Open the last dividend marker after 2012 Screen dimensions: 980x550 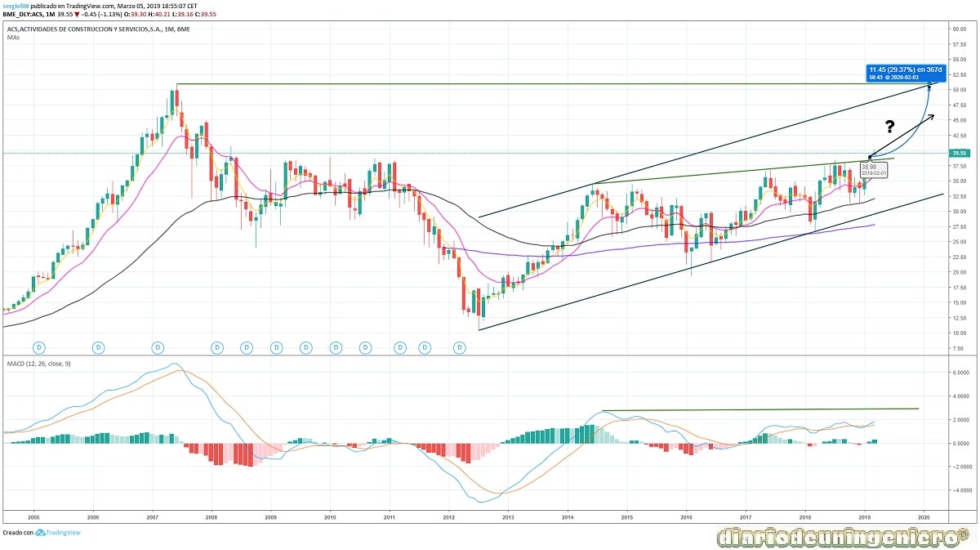tap(460, 347)
